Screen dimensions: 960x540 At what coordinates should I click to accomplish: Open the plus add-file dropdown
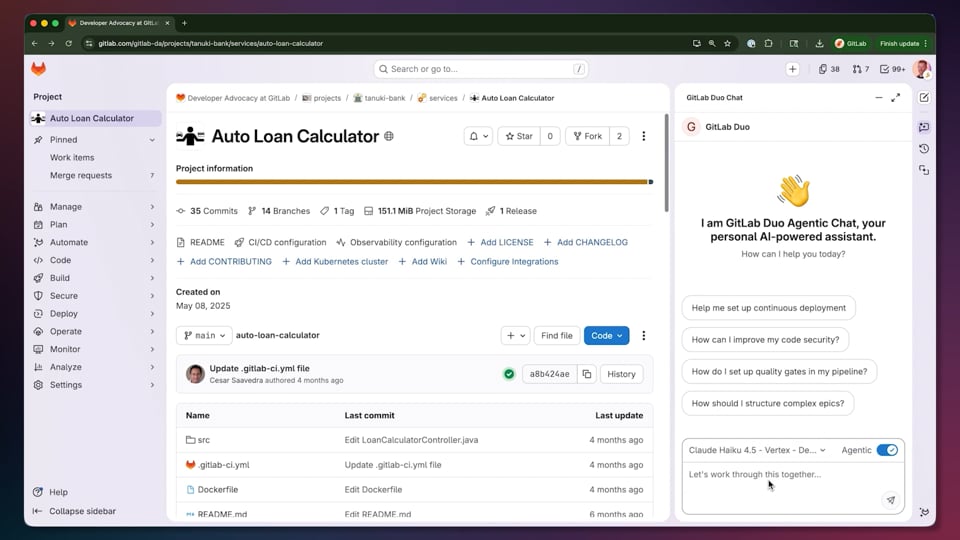pos(516,336)
